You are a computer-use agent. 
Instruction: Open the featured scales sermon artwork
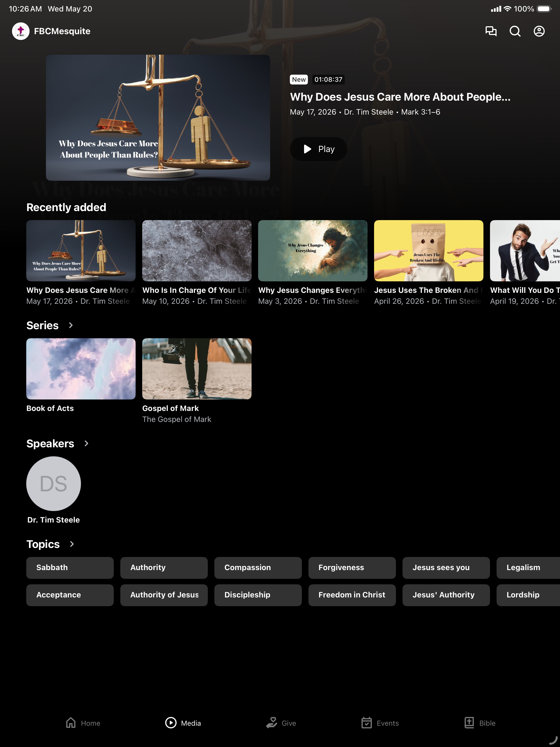[158, 118]
